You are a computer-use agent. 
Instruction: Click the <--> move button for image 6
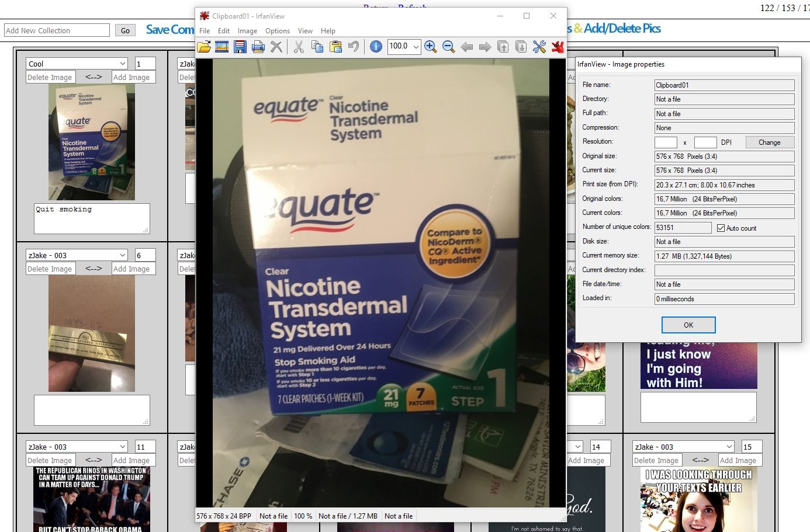[x=94, y=269]
